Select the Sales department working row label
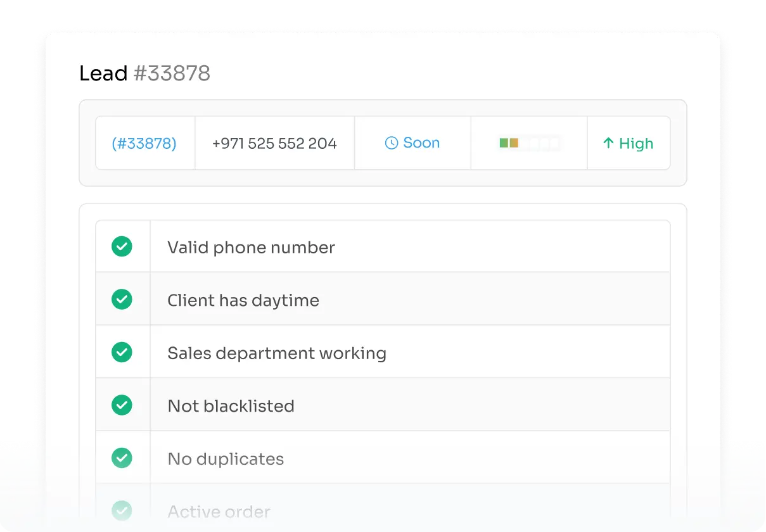 coord(276,353)
